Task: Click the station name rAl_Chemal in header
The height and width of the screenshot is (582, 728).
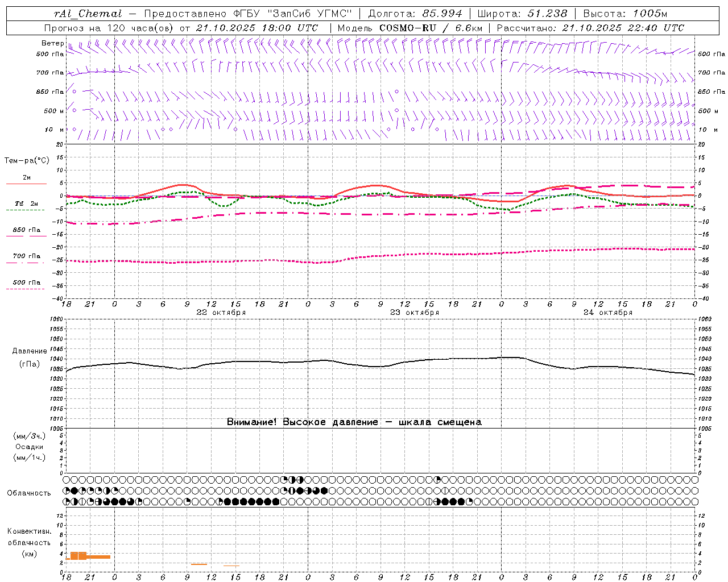Action: click(88, 14)
